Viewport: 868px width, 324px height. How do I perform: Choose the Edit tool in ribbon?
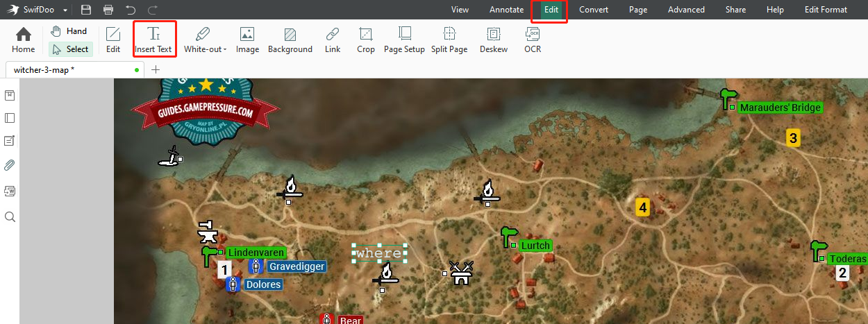113,40
